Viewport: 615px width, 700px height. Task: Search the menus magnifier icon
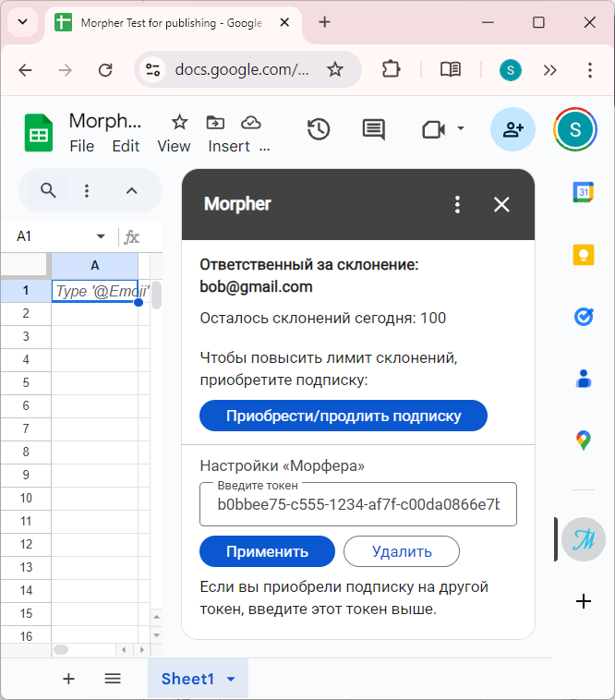click(48, 190)
